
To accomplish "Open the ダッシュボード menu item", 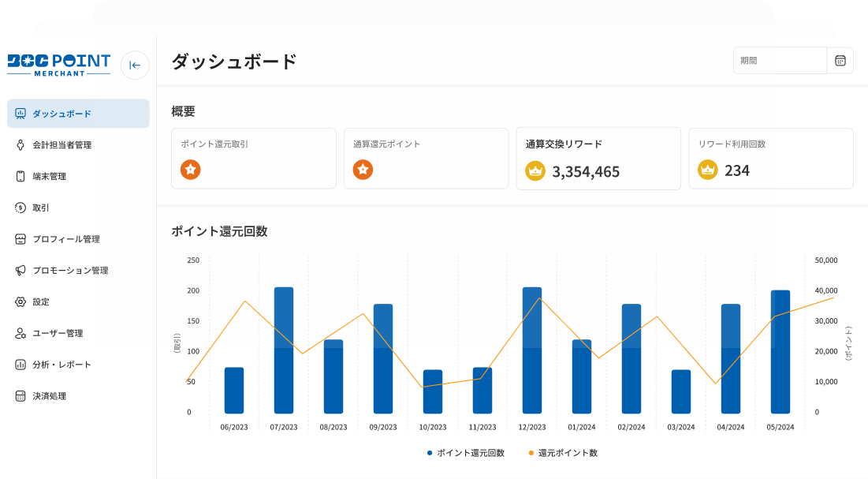I will [x=78, y=114].
